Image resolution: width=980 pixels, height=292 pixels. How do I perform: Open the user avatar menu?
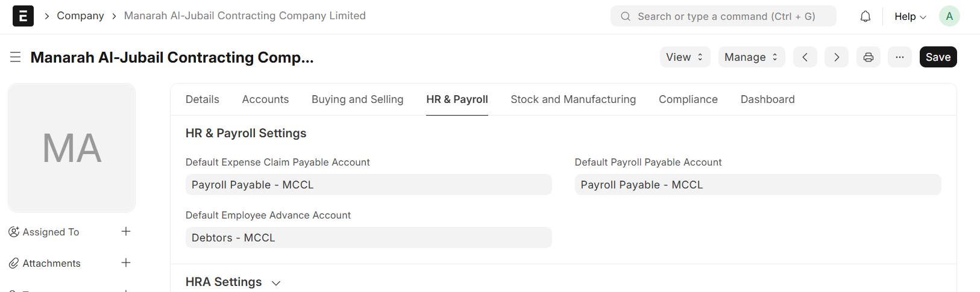click(949, 16)
